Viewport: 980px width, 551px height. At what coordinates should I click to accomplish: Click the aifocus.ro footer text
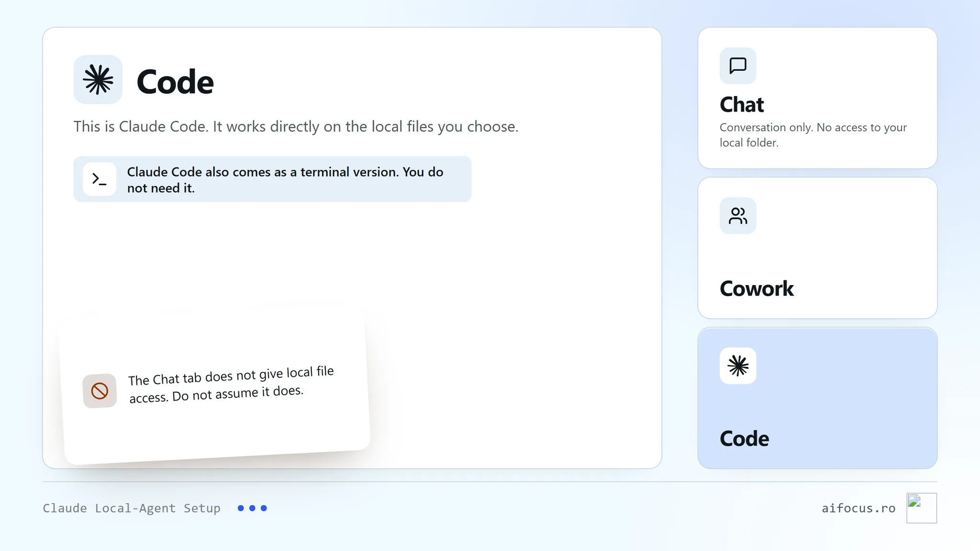pos(858,508)
